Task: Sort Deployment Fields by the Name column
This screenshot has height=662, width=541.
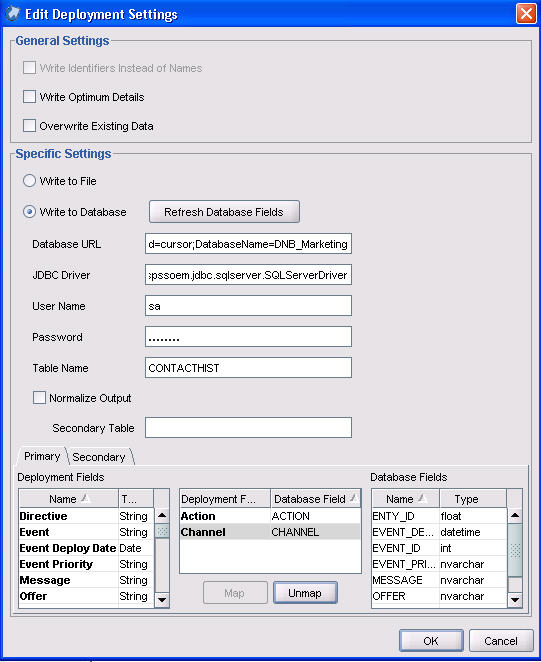Action: point(69,499)
